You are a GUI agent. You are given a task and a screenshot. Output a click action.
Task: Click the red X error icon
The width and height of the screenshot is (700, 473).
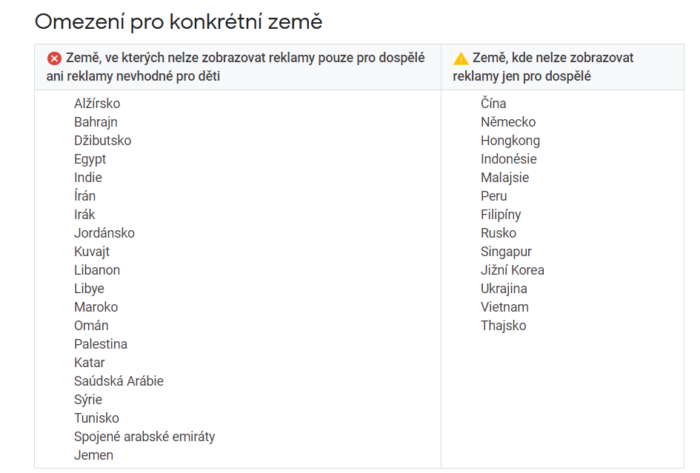[54, 58]
